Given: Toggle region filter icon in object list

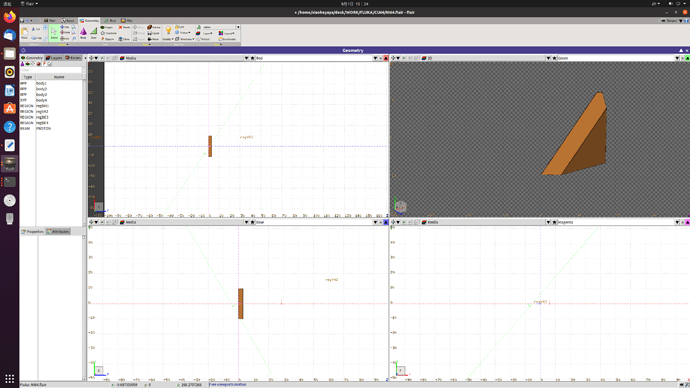Looking at the screenshot, I should (28, 64).
